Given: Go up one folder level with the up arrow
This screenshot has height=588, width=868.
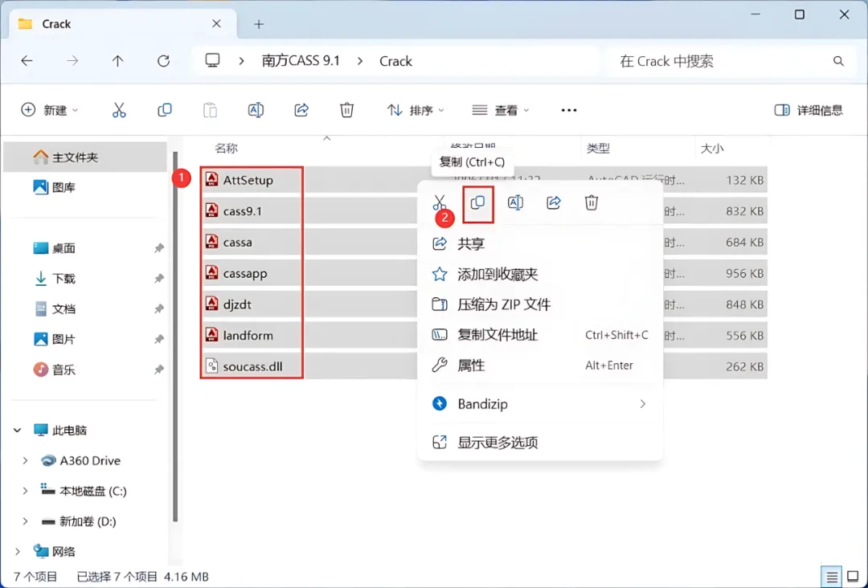Looking at the screenshot, I should tap(117, 61).
